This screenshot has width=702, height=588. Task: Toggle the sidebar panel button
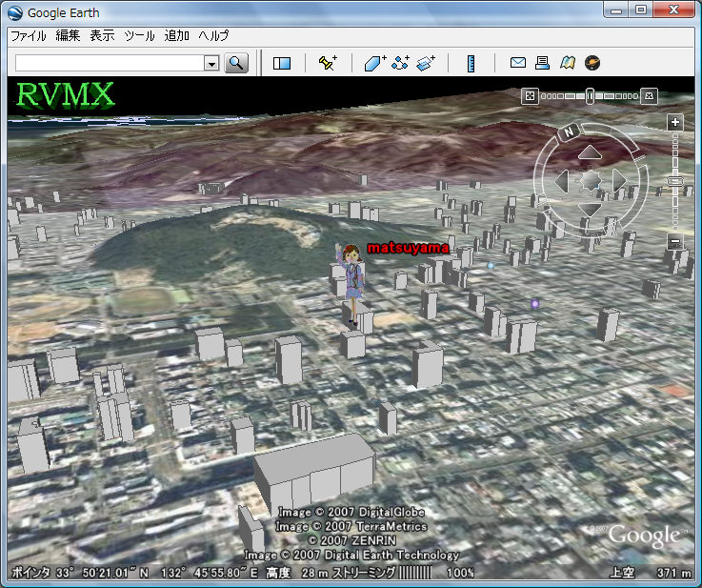pyautogui.click(x=281, y=63)
